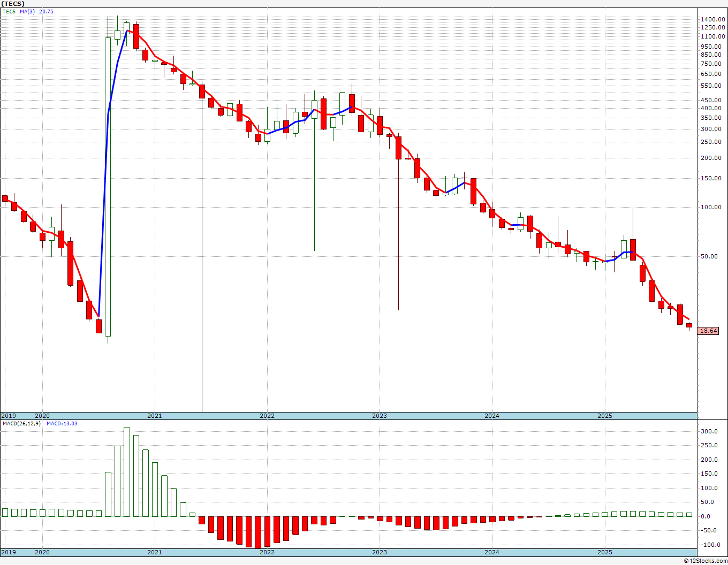Click the MA(3) legend label
This screenshot has height=565, width=728.
tap(27, 12)
